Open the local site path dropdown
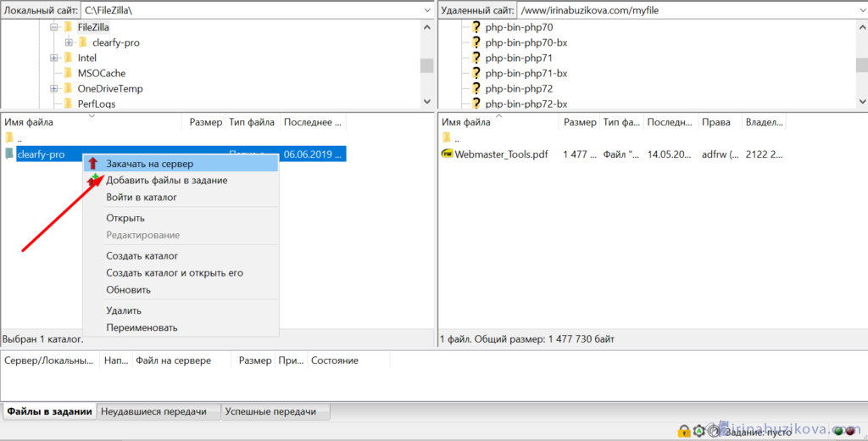868x441 pixels. 426,9
